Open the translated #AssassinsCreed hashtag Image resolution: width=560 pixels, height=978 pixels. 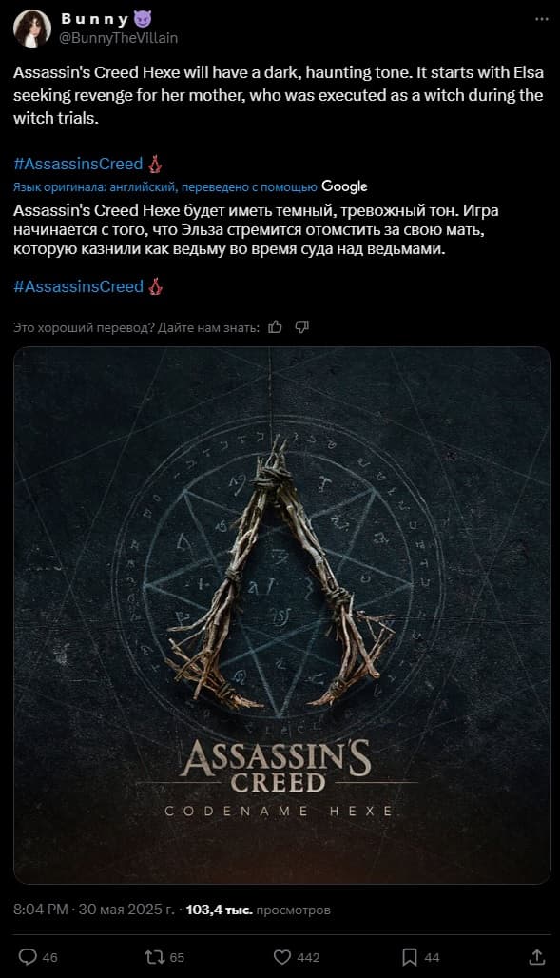[x=79, y=287]
